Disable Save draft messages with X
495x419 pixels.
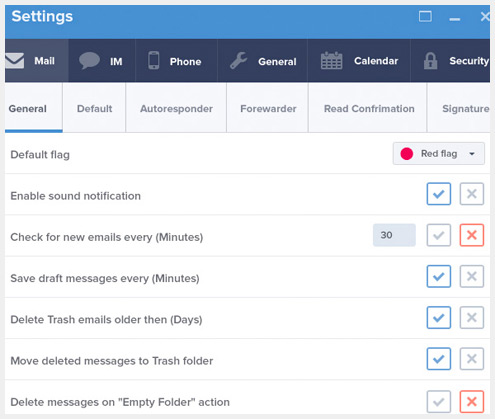[472, 276]
